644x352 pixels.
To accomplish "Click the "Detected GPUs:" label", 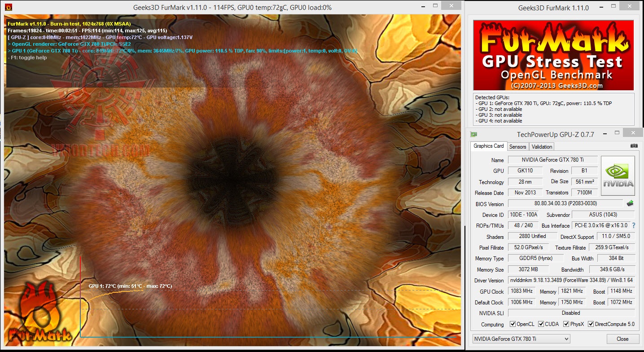I will tap(493, 97).
